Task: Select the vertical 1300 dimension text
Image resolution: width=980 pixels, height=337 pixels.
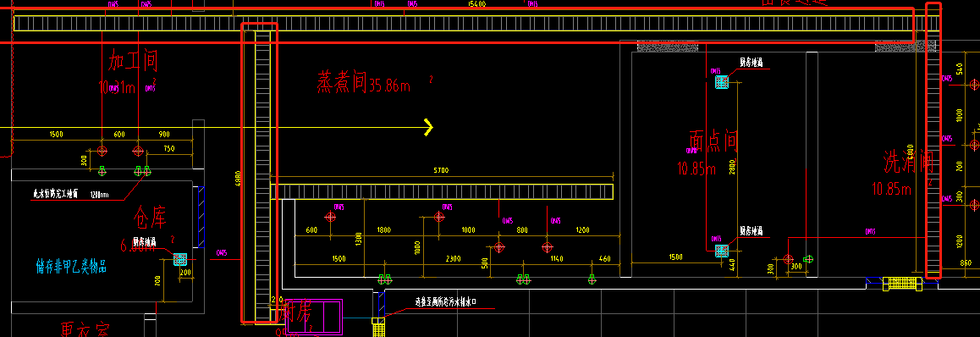Action: (x=358, y=238)
